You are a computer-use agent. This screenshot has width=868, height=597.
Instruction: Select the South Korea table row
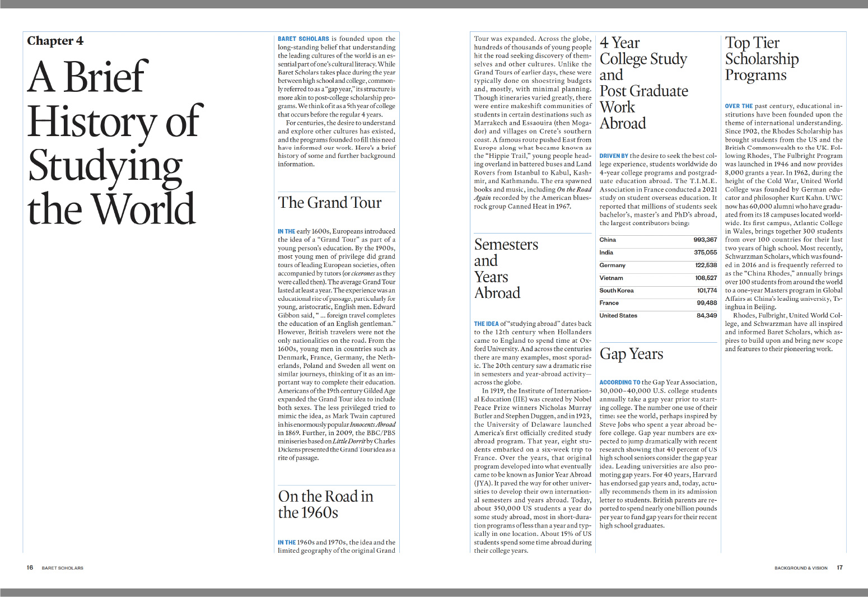click(657, 291)
